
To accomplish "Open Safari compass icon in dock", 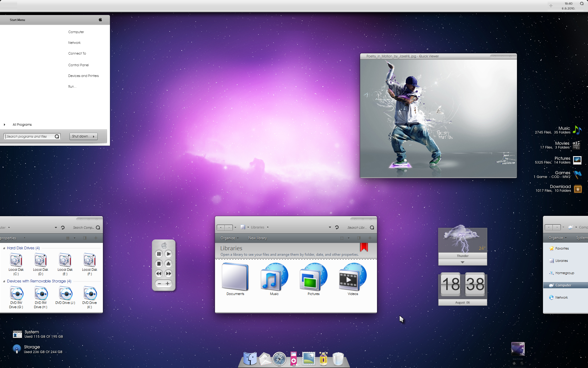I will click(x=279, y=359).
